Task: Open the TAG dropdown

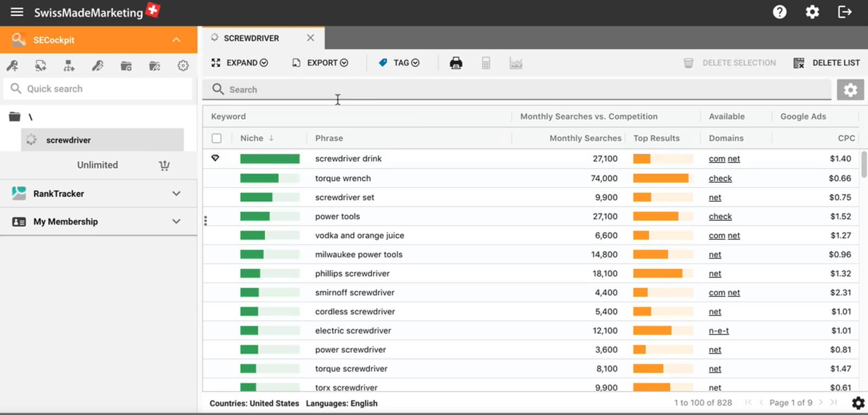Action: tap(399, 63)
